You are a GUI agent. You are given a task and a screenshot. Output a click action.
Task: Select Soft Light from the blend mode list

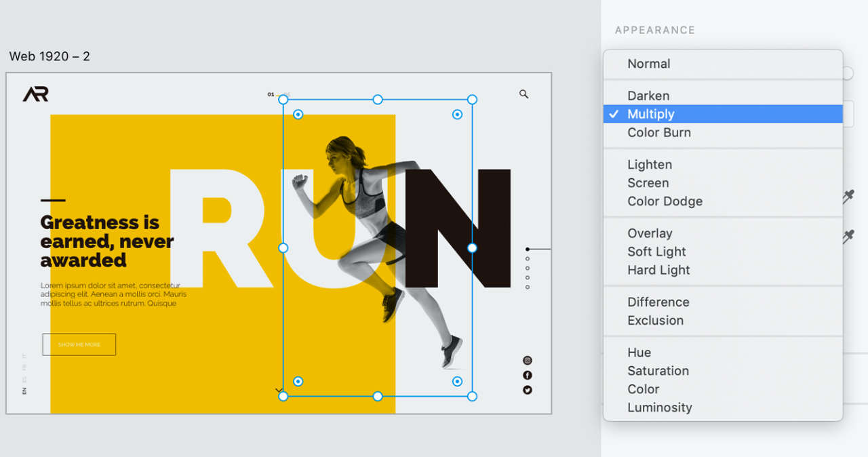pyautogui.click(x=655, y=252)
